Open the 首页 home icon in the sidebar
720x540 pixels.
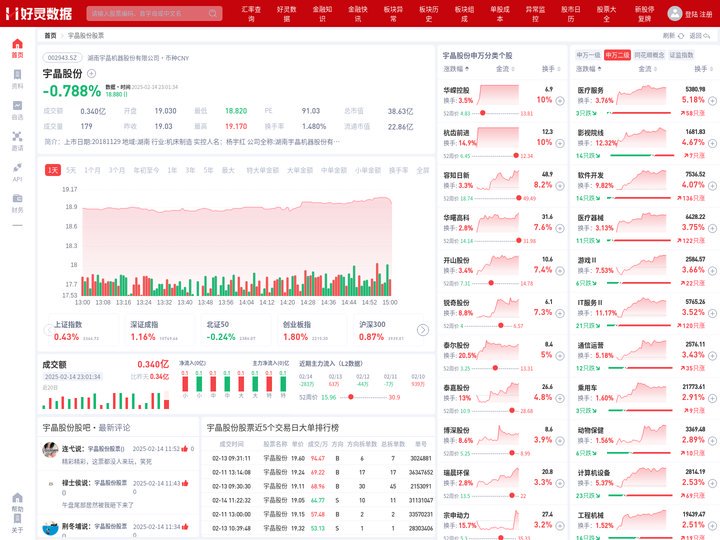pos(17,44)
